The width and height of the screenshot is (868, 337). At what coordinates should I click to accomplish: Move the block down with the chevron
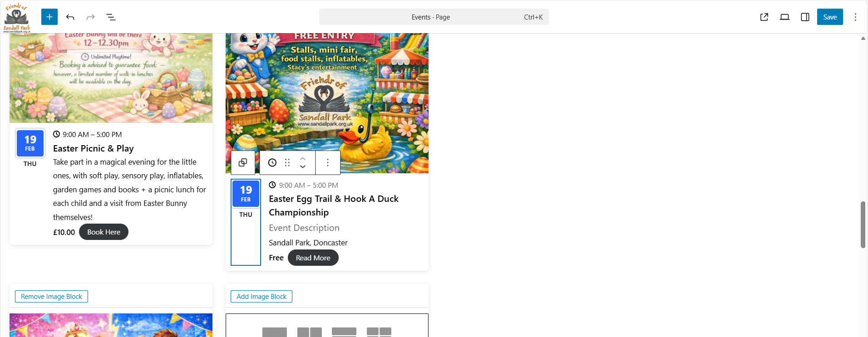coord(303,167)
